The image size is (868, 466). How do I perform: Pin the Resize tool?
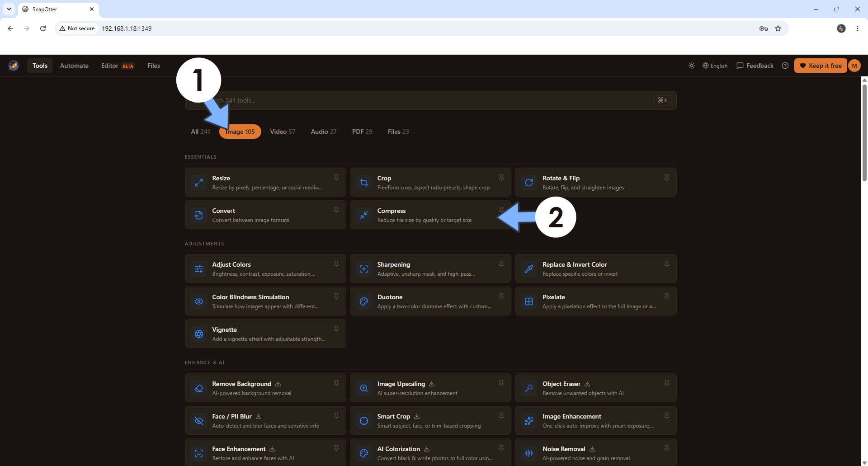pyautogui.click(x=336, y=178)
